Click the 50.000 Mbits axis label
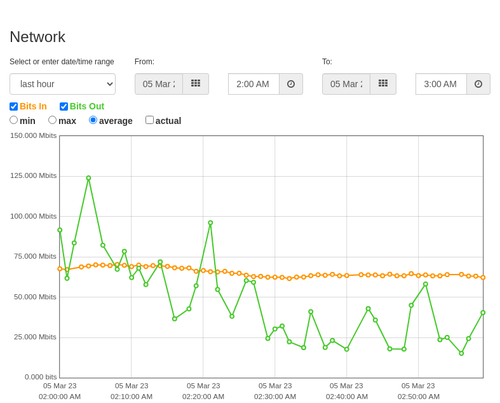This screenshot has width=500, height=403. coord(35,297)
